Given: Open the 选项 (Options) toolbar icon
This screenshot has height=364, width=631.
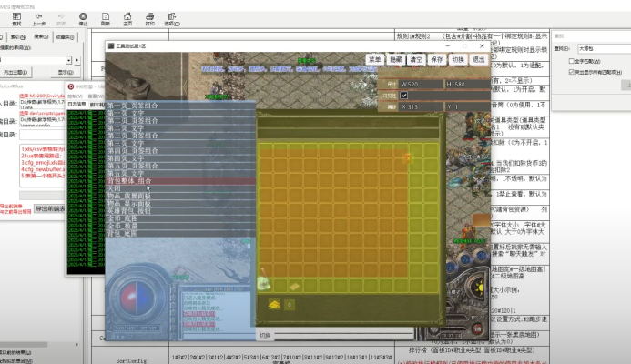Looking at the screenshot, I should pos(171,15).
